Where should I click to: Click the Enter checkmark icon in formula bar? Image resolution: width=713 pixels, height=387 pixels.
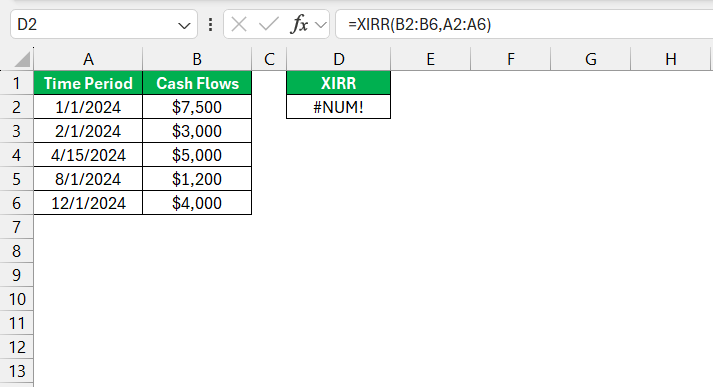pos(268,24)
